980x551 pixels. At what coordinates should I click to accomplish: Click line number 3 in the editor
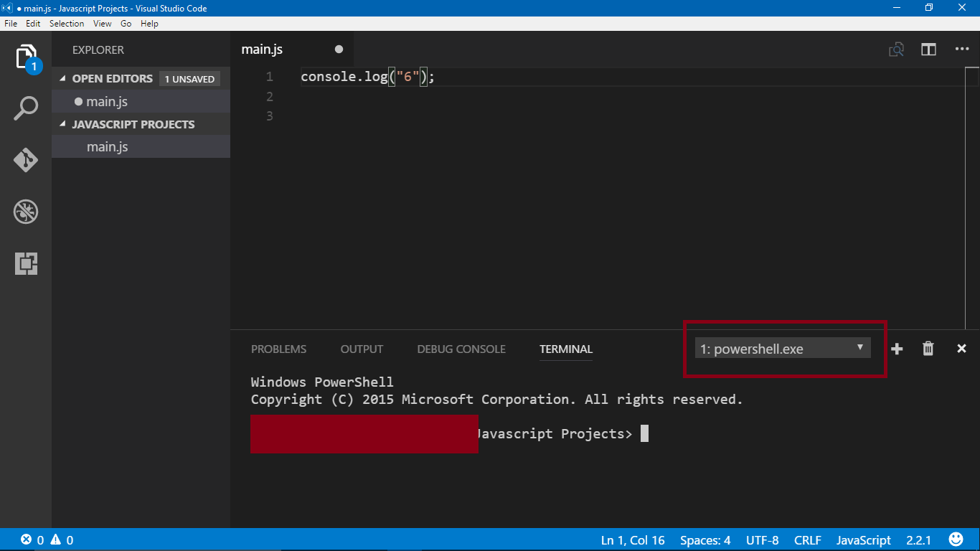click(270, 116)
